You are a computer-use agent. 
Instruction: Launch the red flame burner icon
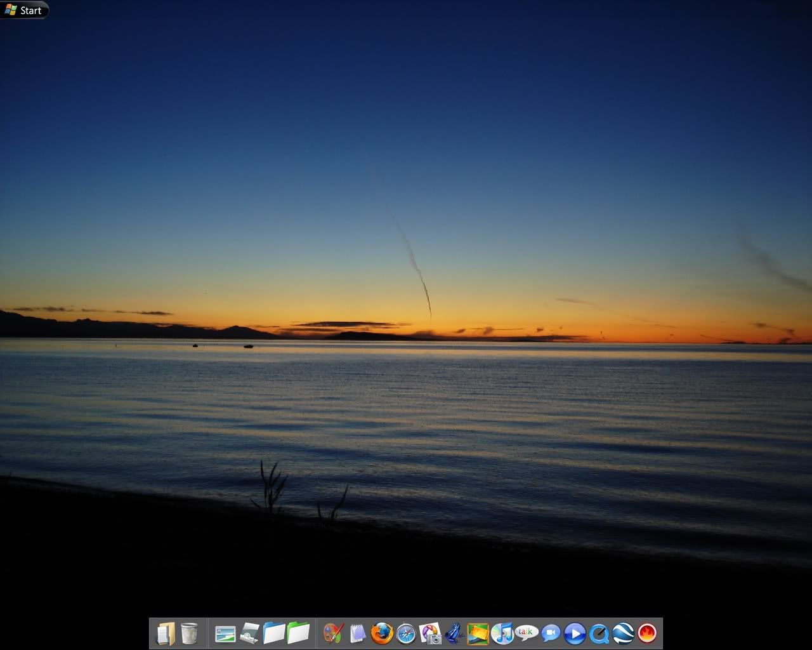pos(647,633)
